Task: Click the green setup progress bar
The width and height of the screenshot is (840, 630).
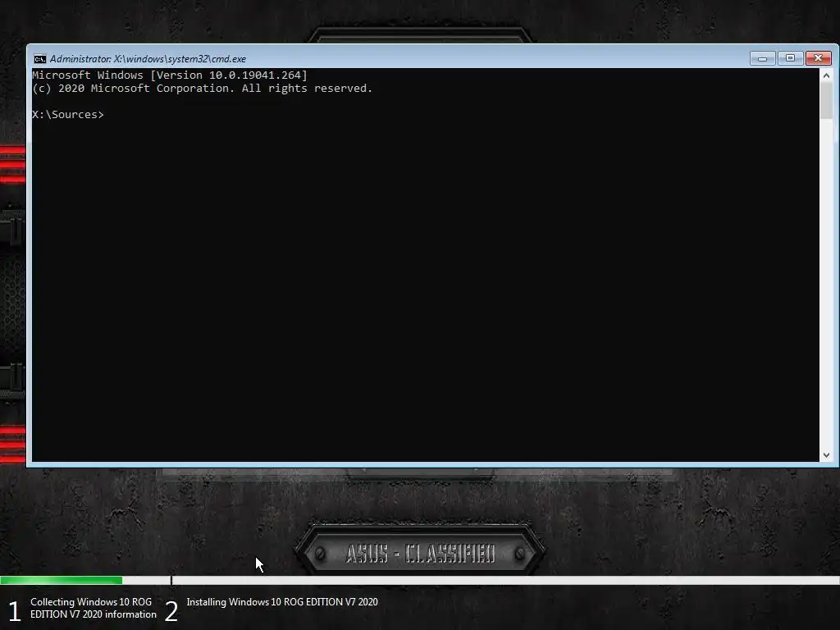Action: pos(61,580)
